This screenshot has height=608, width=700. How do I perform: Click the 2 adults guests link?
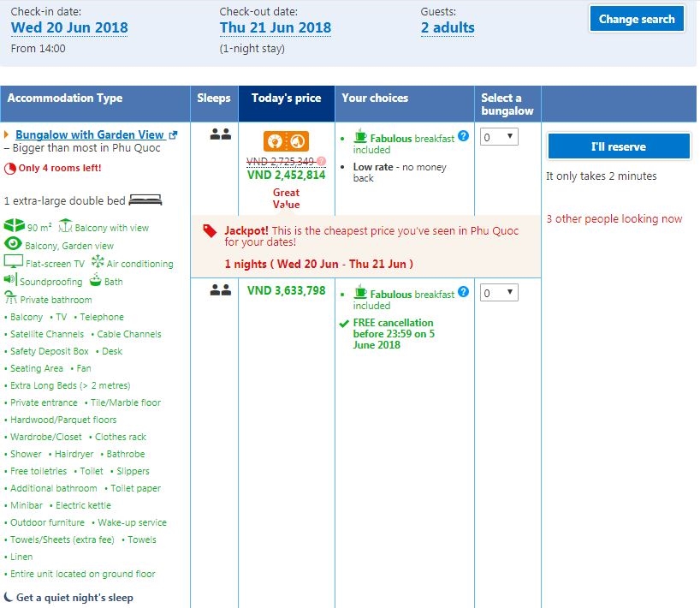point(447,27)
